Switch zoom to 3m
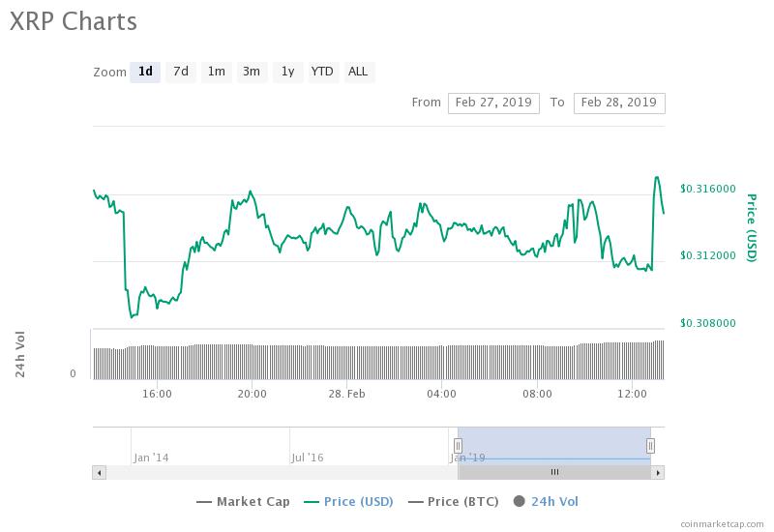The image size is (774, 532). (252, 72)
